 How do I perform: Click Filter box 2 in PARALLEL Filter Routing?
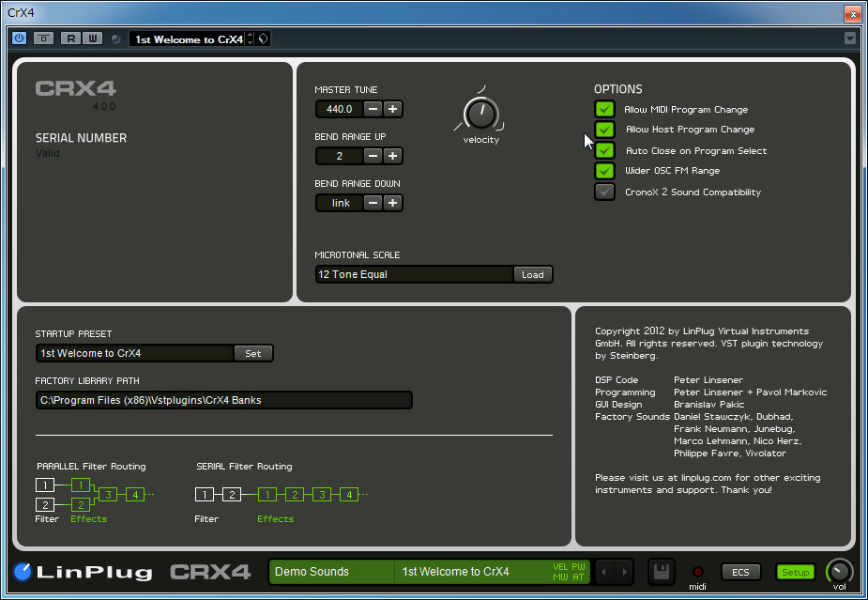tap(45, 505)
